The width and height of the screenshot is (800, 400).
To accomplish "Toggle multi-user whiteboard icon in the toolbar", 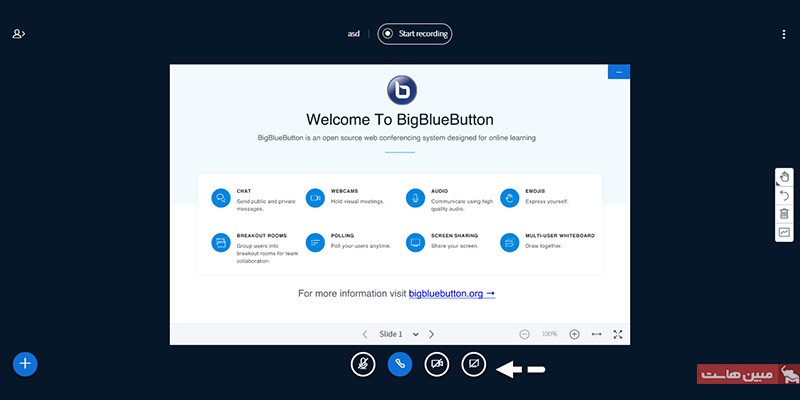I will (784, 232).
